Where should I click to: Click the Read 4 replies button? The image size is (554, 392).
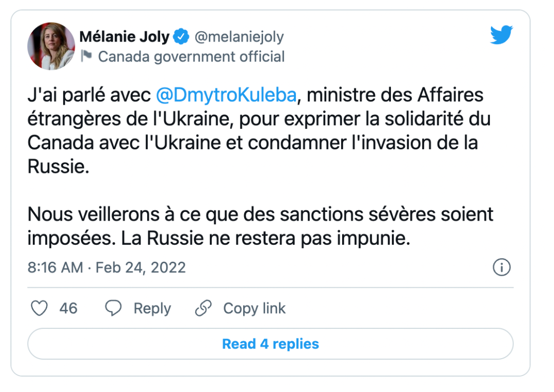coord(270,344)
